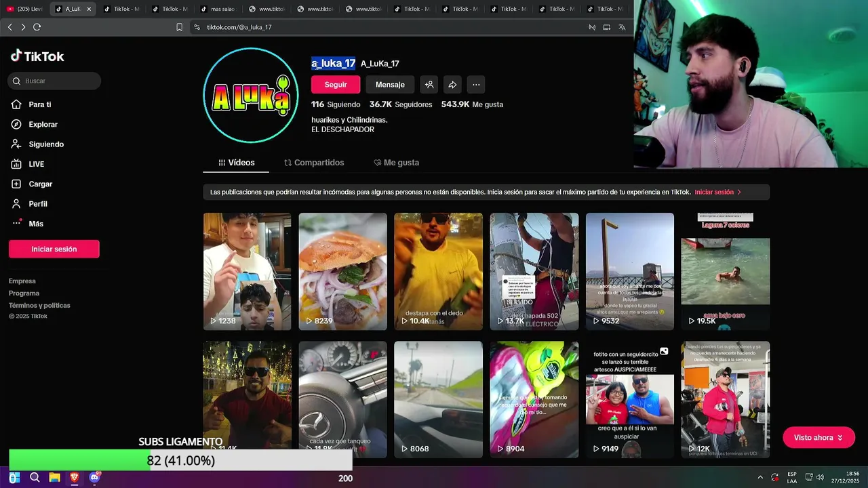Screen dimensions: 868x488
Task: Expand hidden system tray icons chevron
Action: [759, 477]
